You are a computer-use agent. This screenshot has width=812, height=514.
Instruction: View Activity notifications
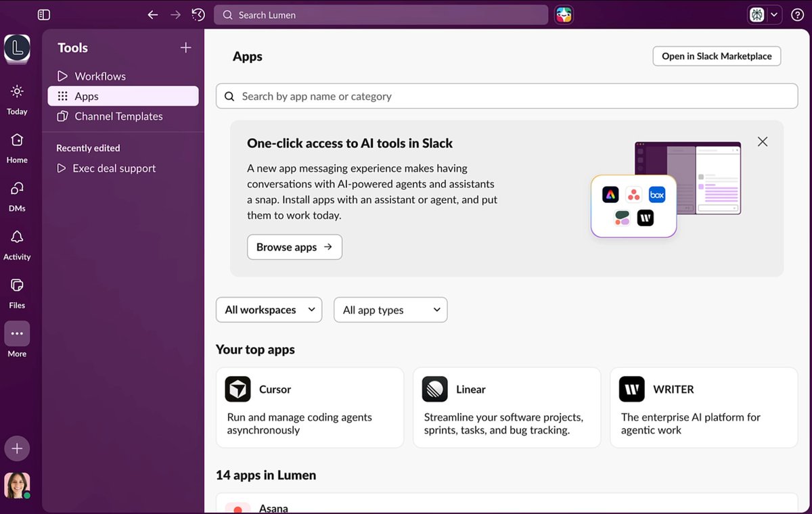click(16, 243)
